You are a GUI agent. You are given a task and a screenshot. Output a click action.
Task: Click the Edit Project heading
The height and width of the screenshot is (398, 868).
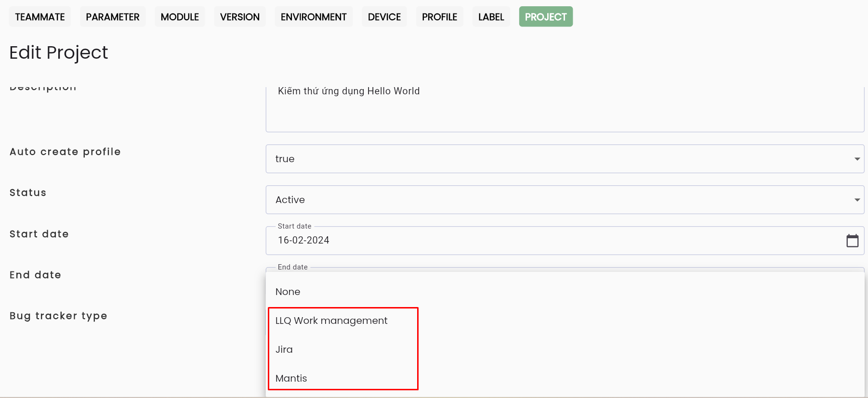tap(59, 52)
